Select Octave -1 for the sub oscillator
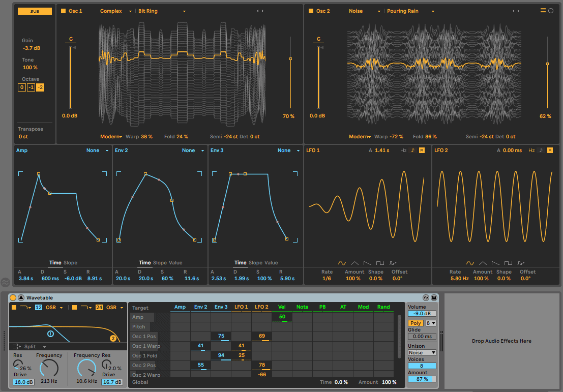The width and height of the screenshot is (563, 392). pyautogui.click(x=30, y=87)
